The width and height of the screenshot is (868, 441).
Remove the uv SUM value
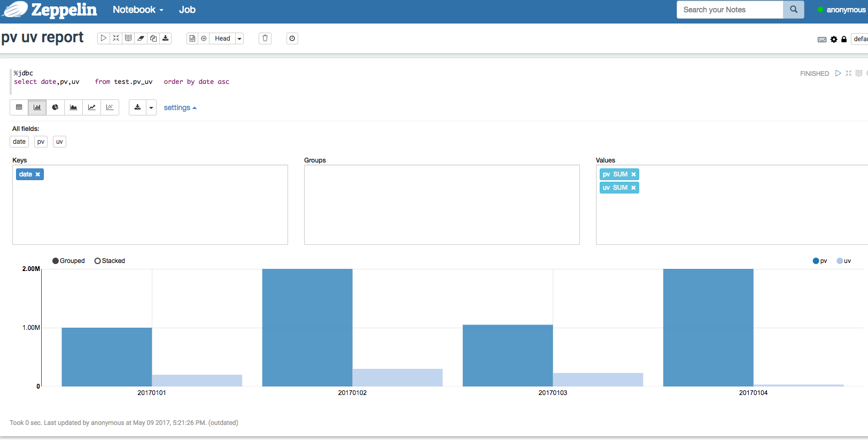pyautogui.click(x=633, y=188)
